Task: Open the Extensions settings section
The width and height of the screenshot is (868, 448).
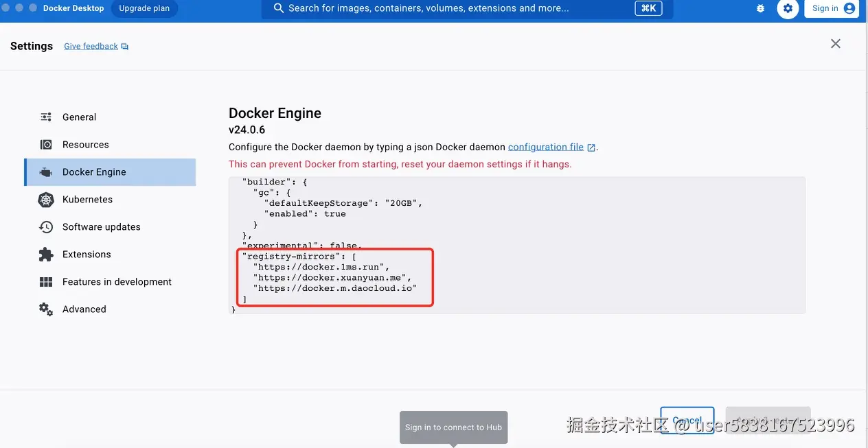Action: (x=110, y=255)
